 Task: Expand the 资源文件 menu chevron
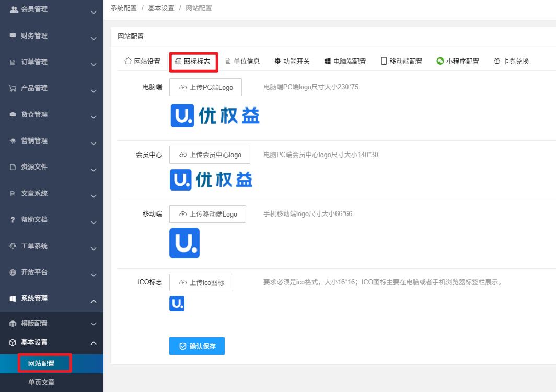pos(94,170)
